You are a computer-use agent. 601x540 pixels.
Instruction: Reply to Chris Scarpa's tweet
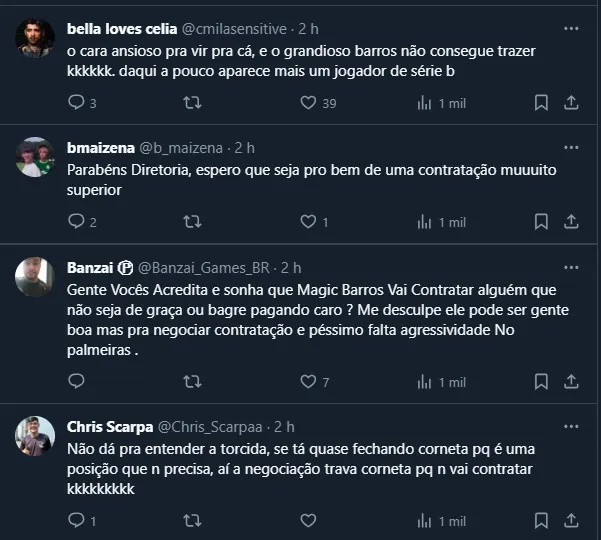point(76,521)
